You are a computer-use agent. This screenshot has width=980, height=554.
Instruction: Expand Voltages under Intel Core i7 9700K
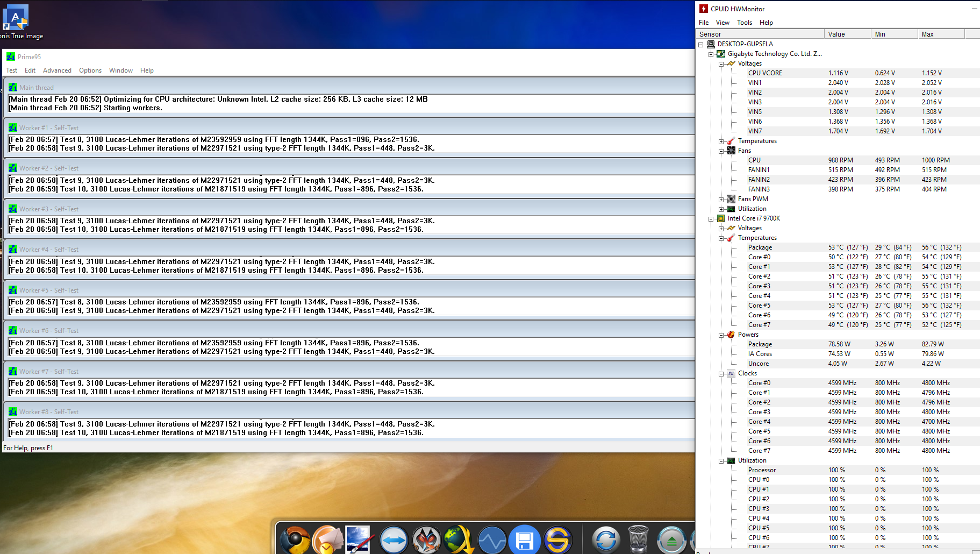click(721, 229)
